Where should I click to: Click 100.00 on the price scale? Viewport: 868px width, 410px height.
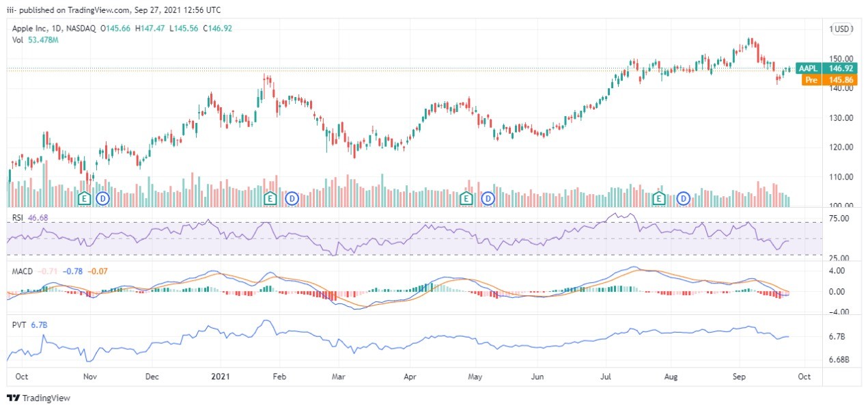[x=841, y=206]
